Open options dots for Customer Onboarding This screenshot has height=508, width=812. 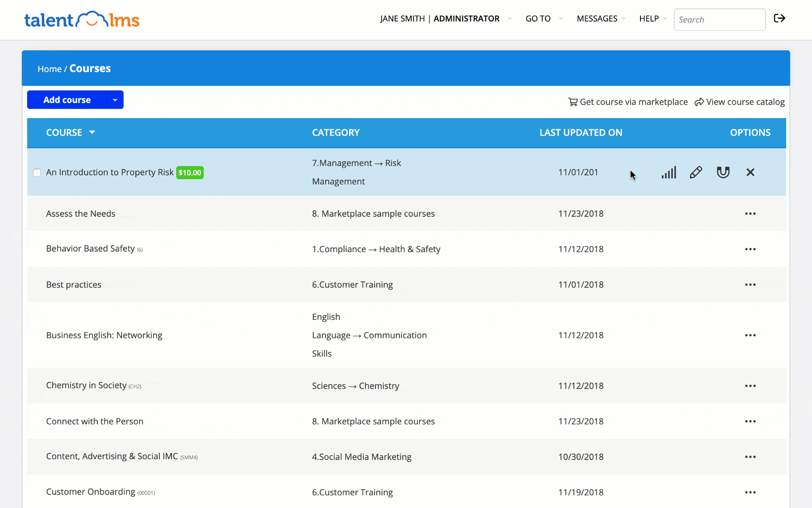coord(750,492)
